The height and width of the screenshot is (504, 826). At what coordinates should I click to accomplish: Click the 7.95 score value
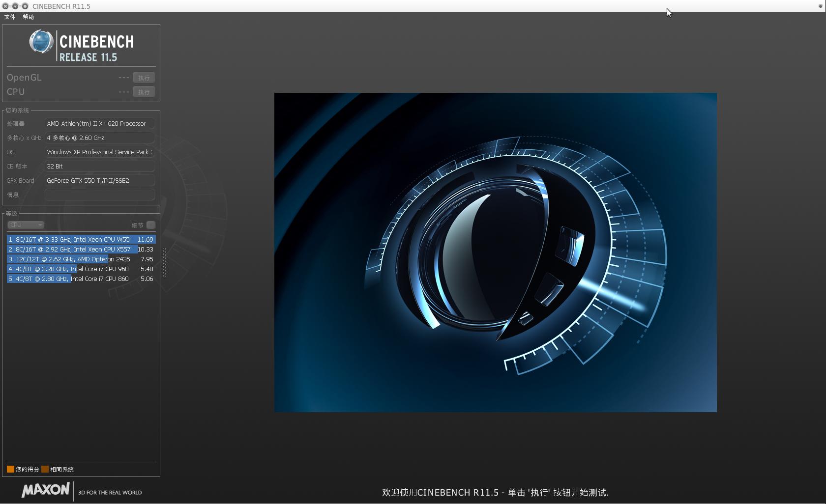coord(147,259)
